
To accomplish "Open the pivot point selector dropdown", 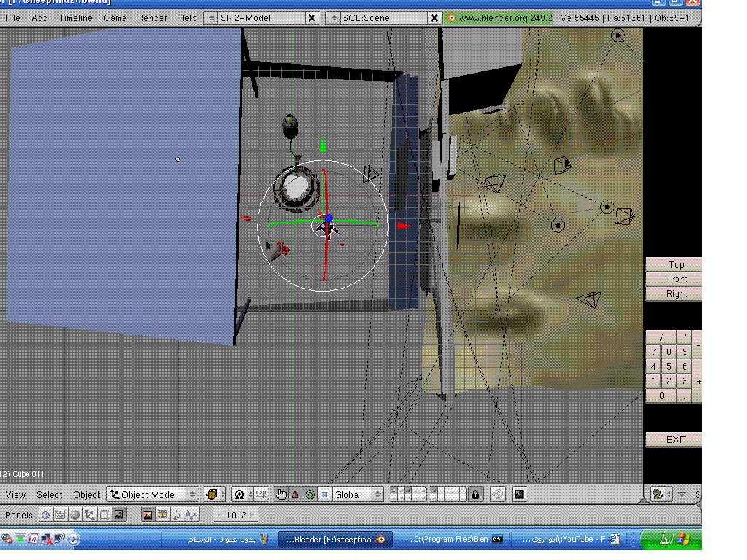I will (x=242, y=494).
